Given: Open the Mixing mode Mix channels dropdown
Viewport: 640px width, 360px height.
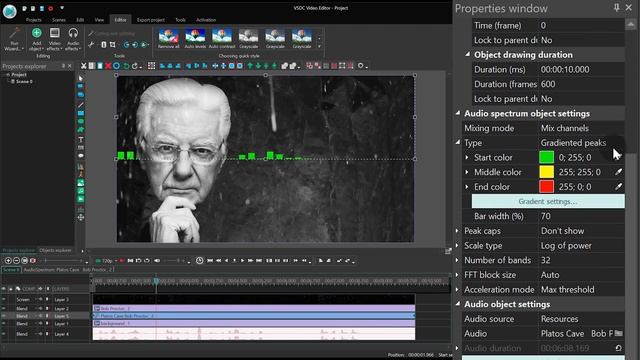Looking at the screenshot, I should pyautogui.click(x=581, y=128).
